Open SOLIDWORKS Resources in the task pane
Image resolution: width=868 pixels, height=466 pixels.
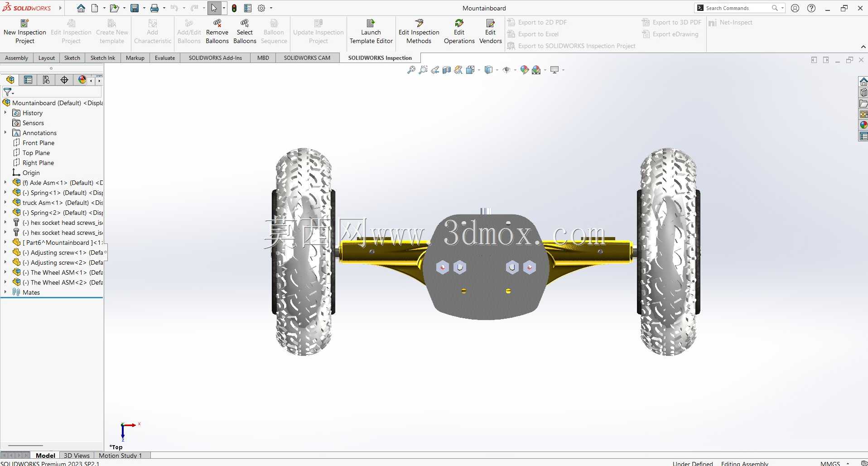point(863,82)
